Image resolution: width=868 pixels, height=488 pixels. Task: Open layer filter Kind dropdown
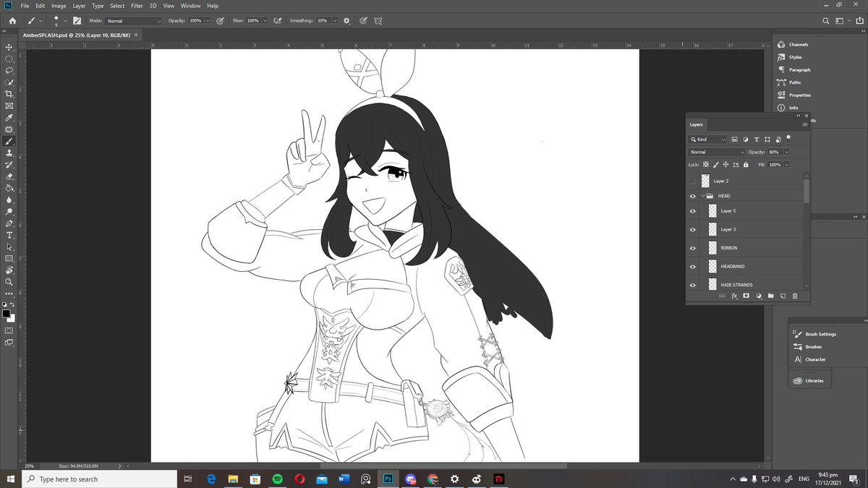708,139
